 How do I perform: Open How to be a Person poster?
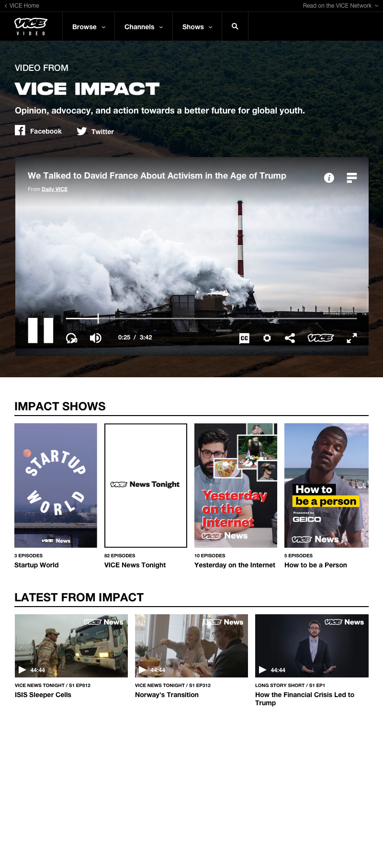pos(327,485)
